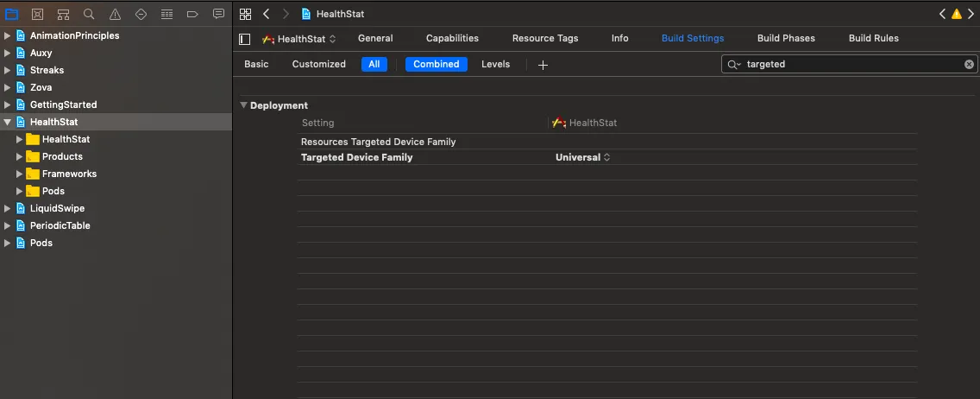
Task: Switch to the Build Rules tab
Action: coord(874,38)
